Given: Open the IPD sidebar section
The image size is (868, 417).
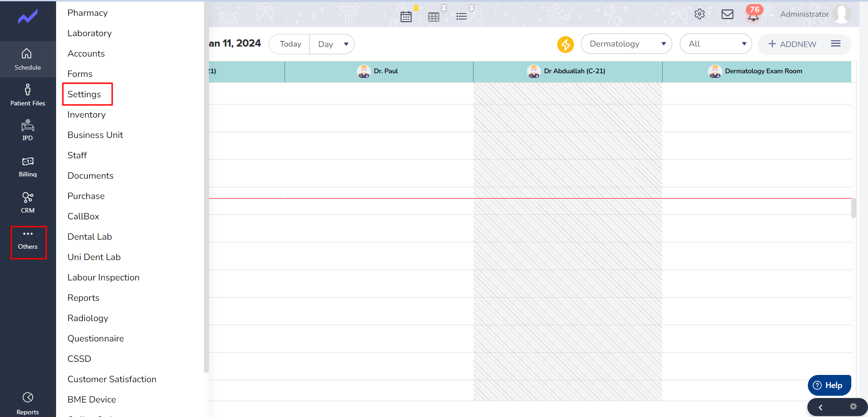Looking at the screenshot, I should tap(28, 130).
